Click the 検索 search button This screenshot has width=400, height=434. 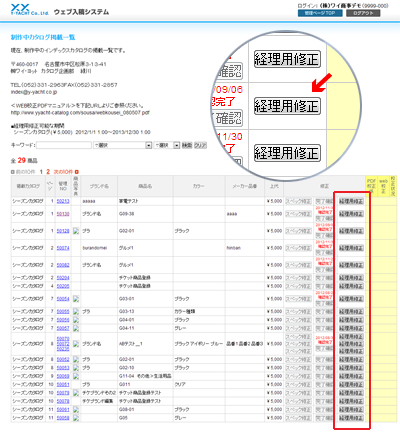(187, 146)
